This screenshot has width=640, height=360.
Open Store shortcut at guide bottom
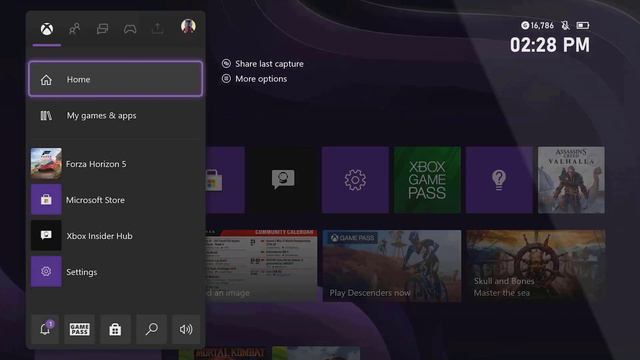coord(115,329)
